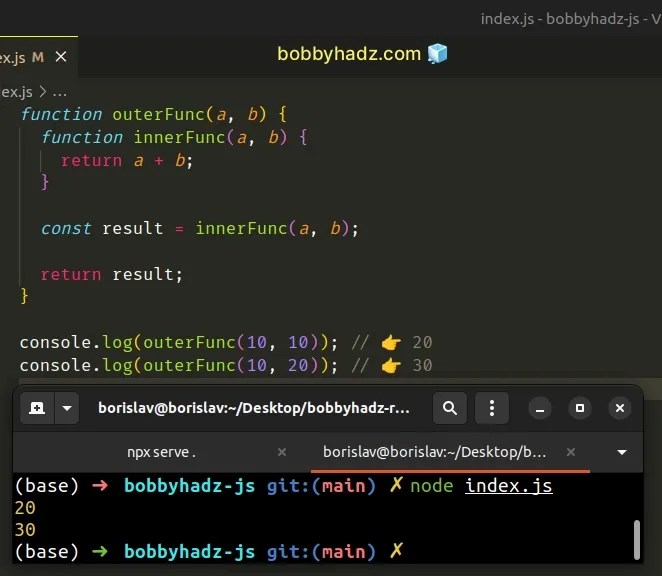Click the breadcrumb ellipsis after index.js
Screen dimensions: 662x576
pyautogui.click(x=60, y=92)
